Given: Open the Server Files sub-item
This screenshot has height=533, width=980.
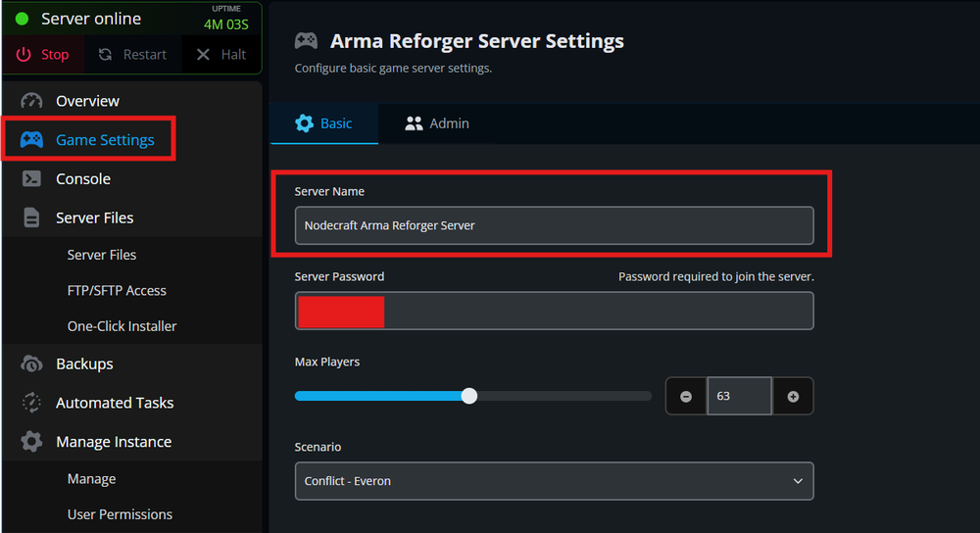Looking at the screenshot, I should coord(102,255).
